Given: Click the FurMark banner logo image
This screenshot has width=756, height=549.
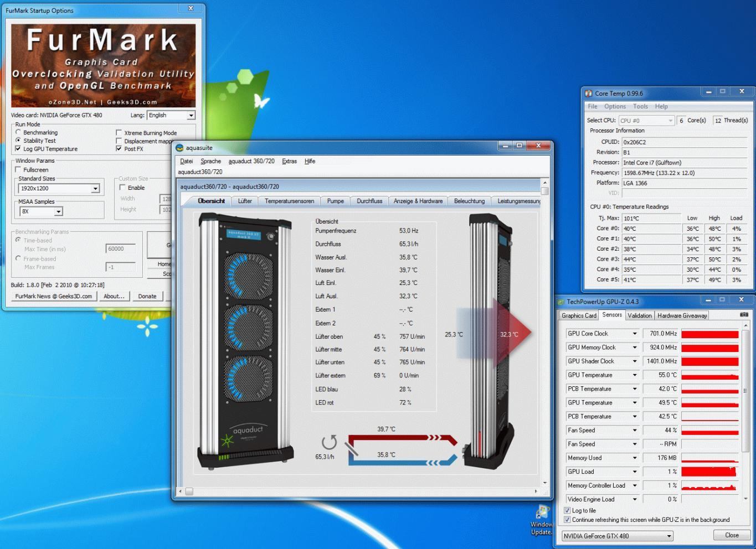Looking at the screenshot, I should (104, 65).
